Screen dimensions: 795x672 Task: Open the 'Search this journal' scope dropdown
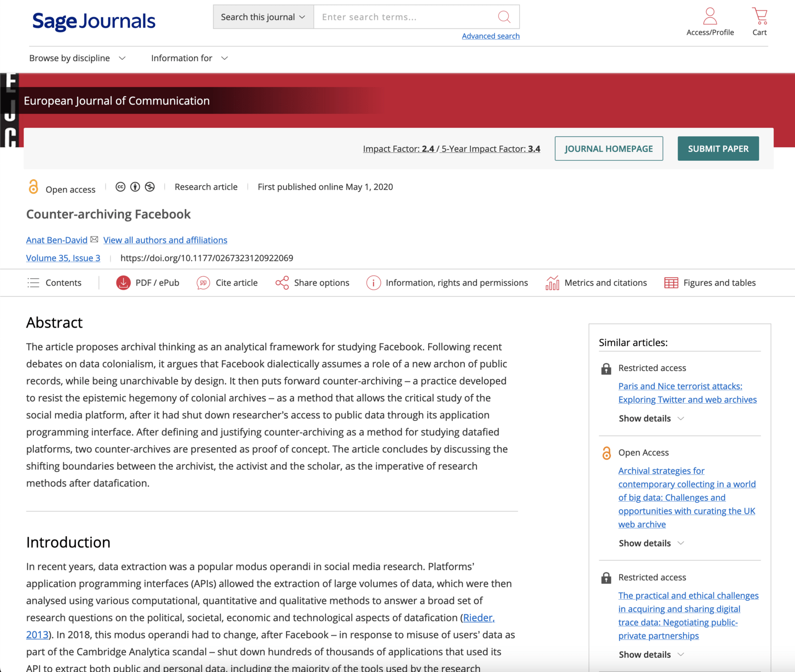pyautogui.click(x=263, y=17)
